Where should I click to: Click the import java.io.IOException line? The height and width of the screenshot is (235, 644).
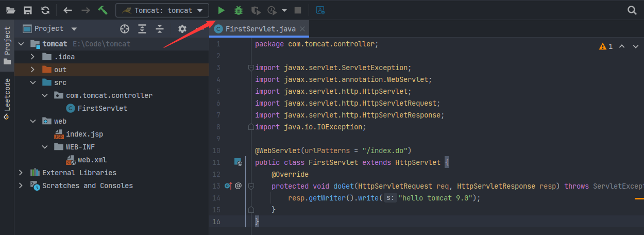[x=311, y=127]
